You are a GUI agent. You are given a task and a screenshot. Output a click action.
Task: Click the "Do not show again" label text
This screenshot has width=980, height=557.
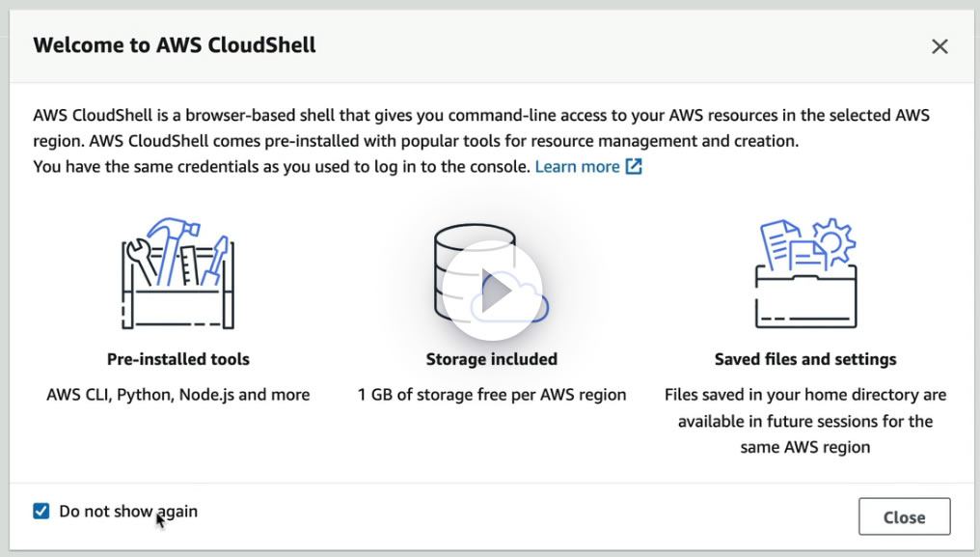(x=127, y=512)
